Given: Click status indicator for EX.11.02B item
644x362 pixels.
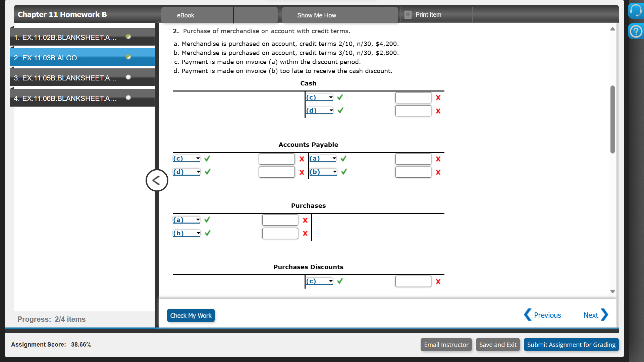Looking at the screenshot, I should click(x=128, y=37).
